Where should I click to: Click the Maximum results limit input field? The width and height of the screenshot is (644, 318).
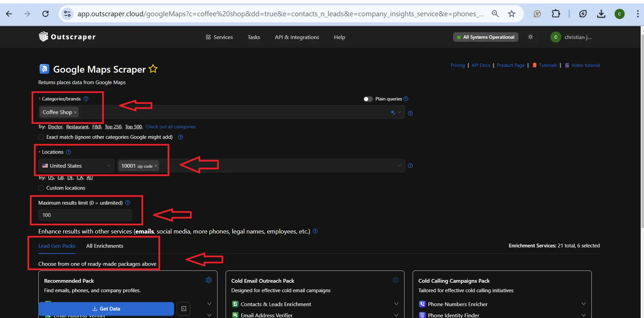coord(85,215)
